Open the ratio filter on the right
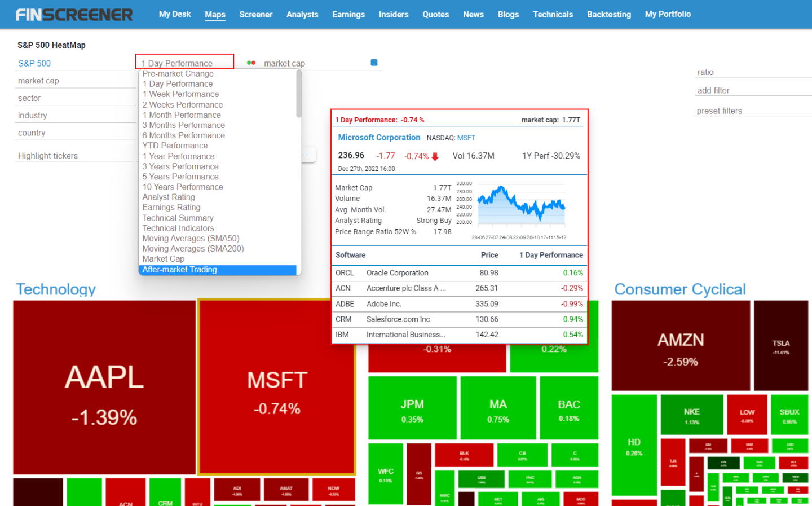Image resolution: width=812 pixels, height=506 pixels. 753,72
